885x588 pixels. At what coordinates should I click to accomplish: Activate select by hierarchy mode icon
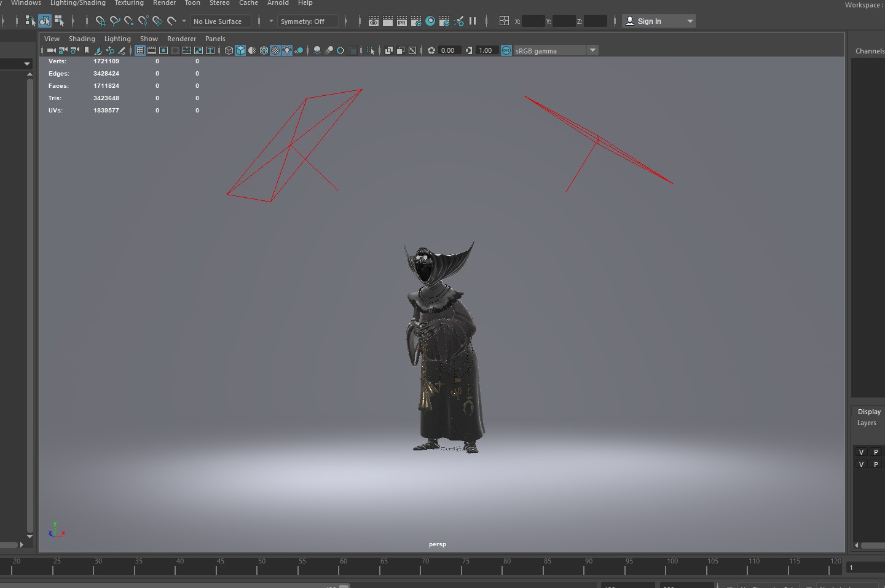click(x=30, y=21)
